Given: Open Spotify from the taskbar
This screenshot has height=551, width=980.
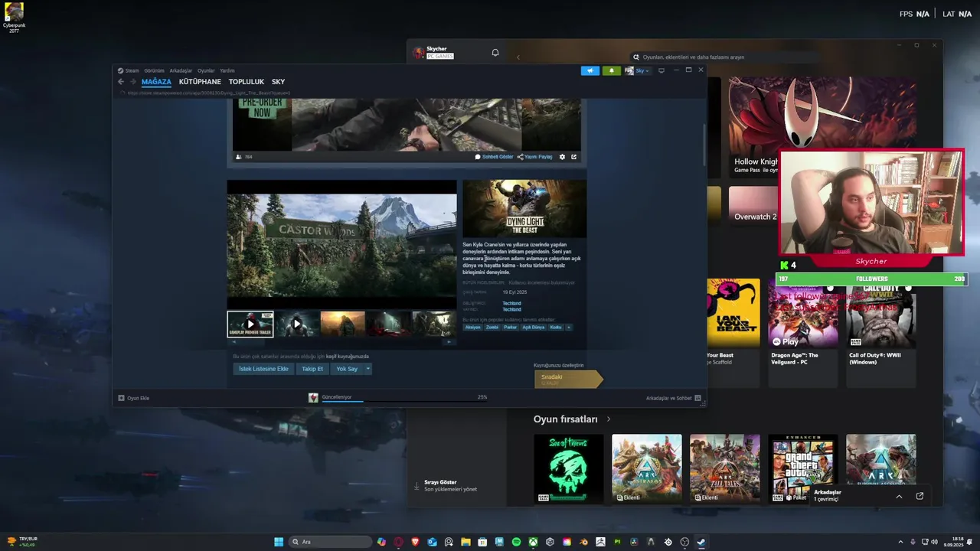Looking at the screenshot, I should (516, 542).
